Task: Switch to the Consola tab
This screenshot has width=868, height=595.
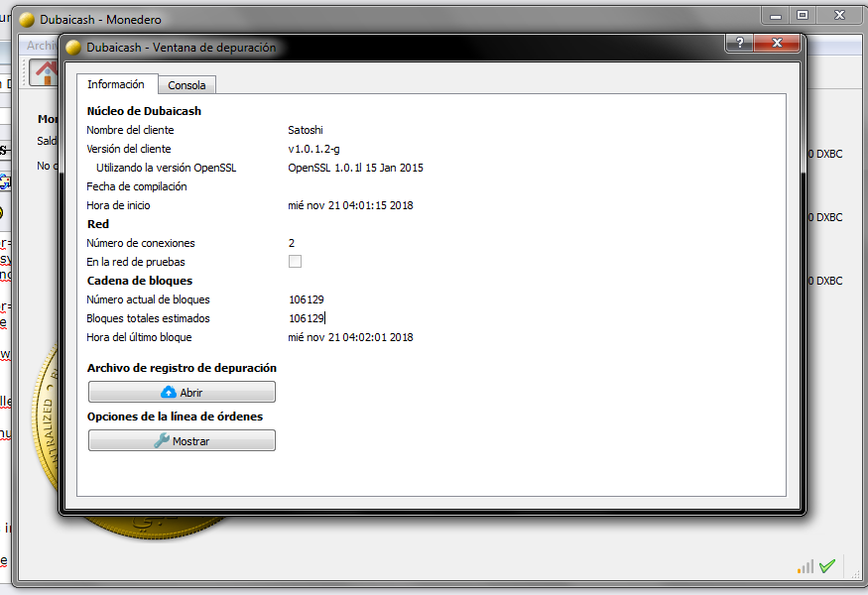Action: (186, 86)
